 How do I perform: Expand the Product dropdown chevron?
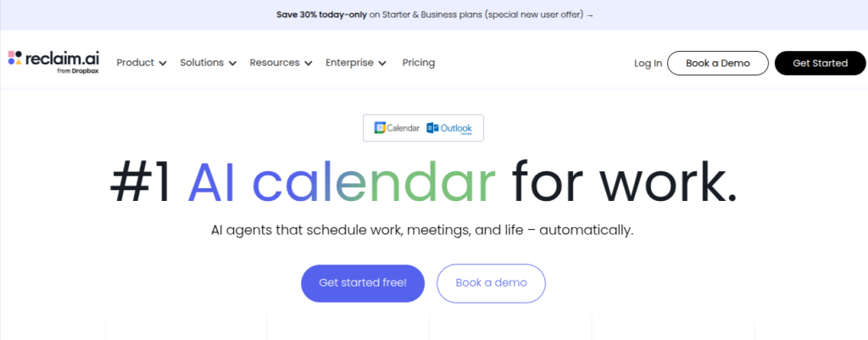(x=163, y=63)
